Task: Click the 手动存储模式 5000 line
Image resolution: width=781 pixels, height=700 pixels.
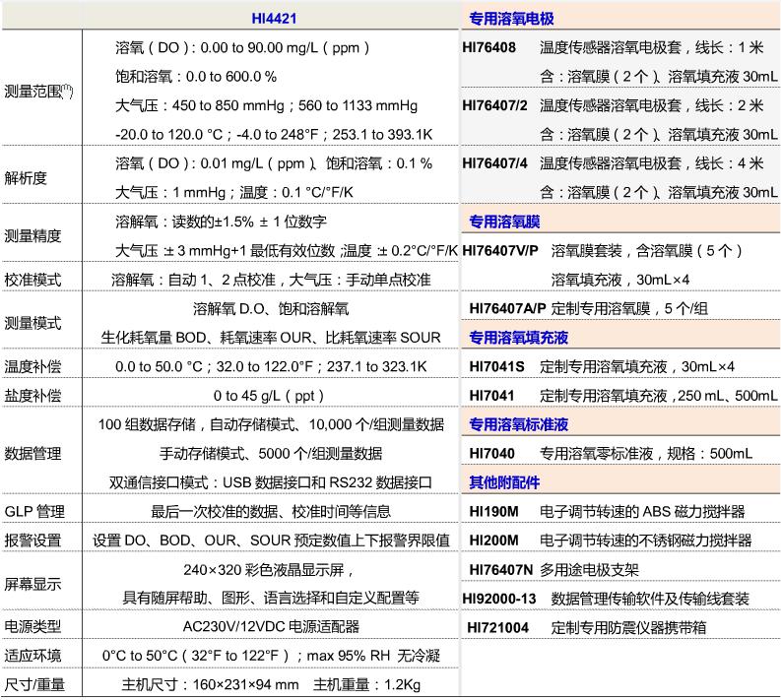Action: (x=271, y=454)
